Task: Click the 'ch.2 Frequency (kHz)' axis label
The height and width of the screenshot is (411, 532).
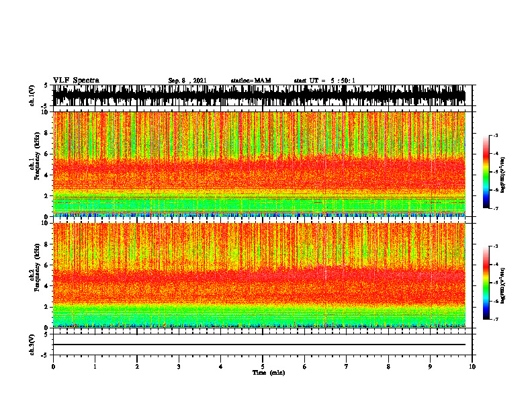Action: [x=36, y=267]
